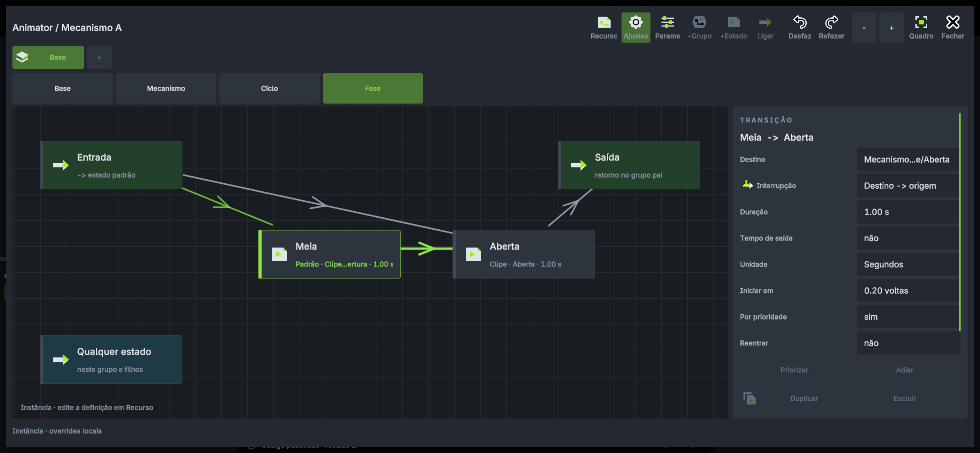Toggle Reentrar value não
Viewport: 980px width, 453px height.
point(909,343)
